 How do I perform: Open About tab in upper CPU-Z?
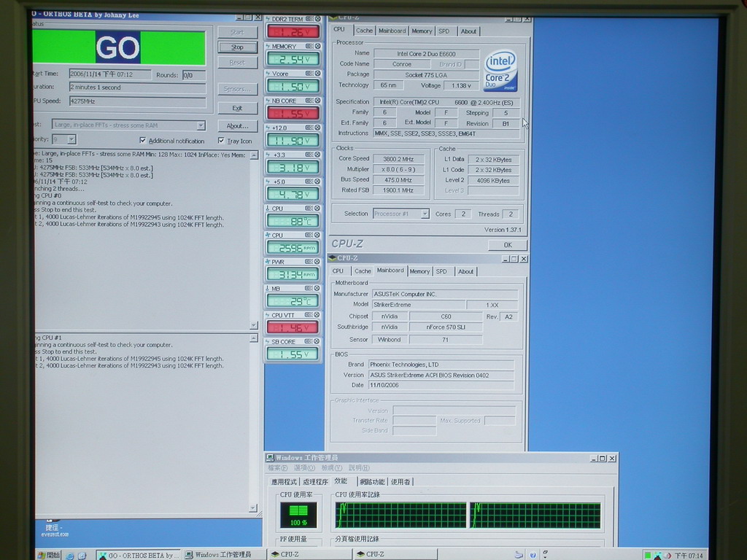click(x=468, y=31)
